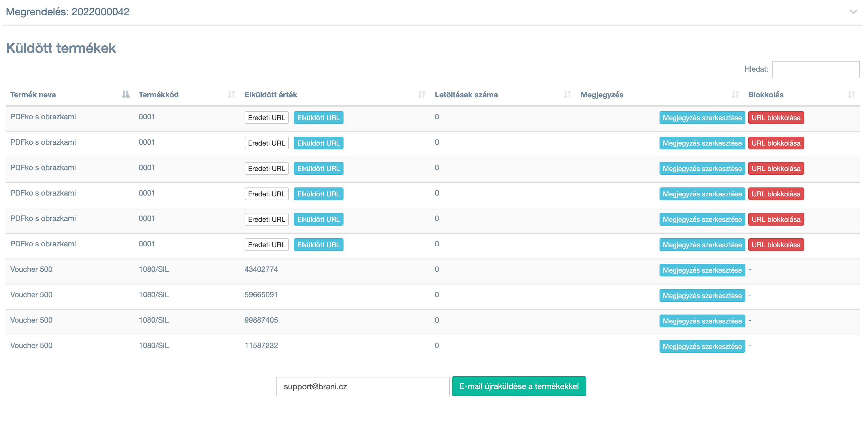This screenshot has width=868, height=424.
Task: Click the Megrendelés: 2022000042 title
Action: [67, 12]
